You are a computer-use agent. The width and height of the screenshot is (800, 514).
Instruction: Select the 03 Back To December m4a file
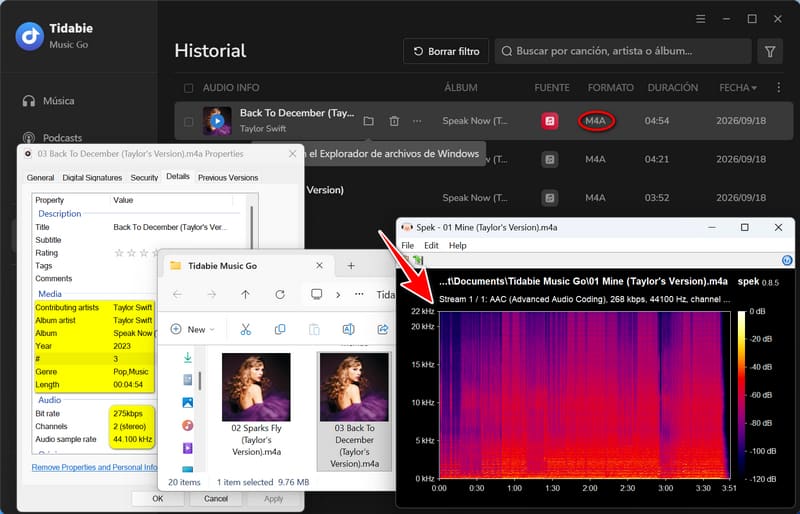[x=354, y=411]
